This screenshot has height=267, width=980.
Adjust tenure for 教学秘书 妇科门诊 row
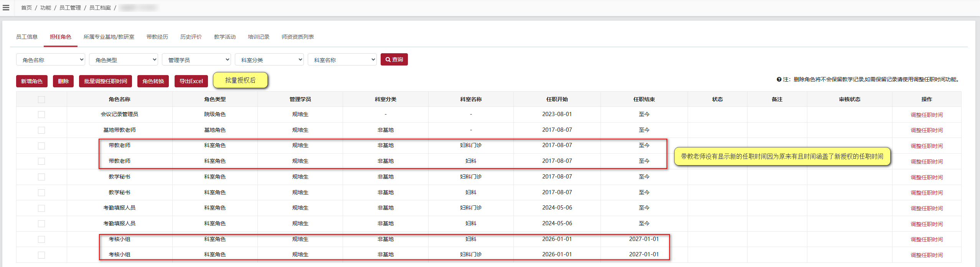point(927,177)
